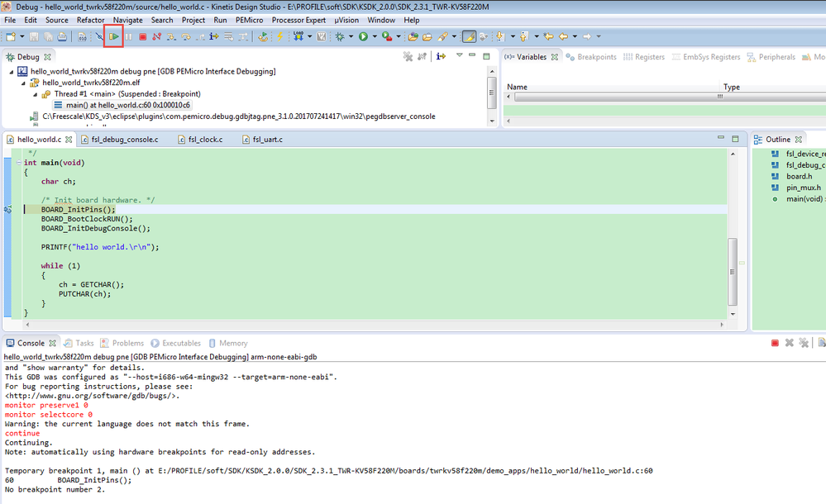Click the Disconnect toolbar icon
The width and height of the screenshot is (826, 504).
point(156,36)
